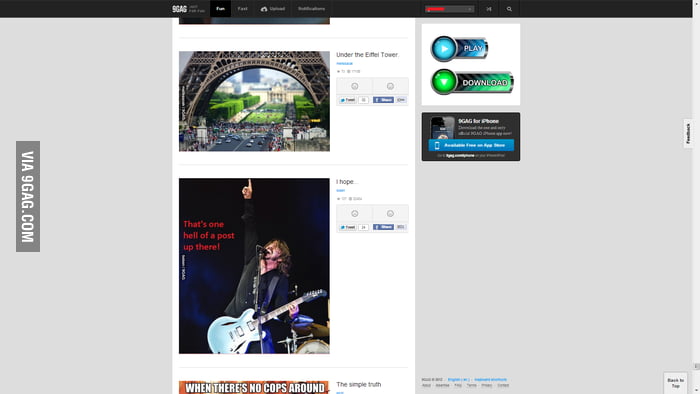Open the English language footer link
700x394 pixels.
(458, 380)
